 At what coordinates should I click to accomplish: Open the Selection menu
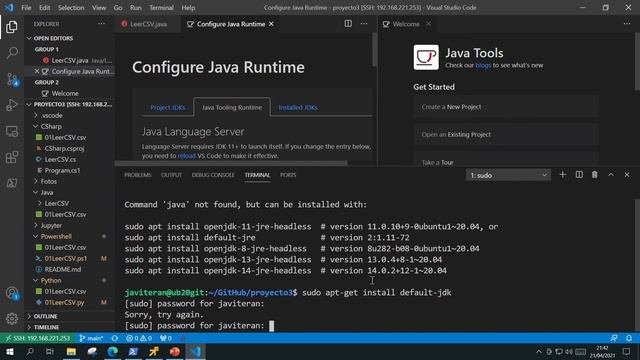[71, 7]
